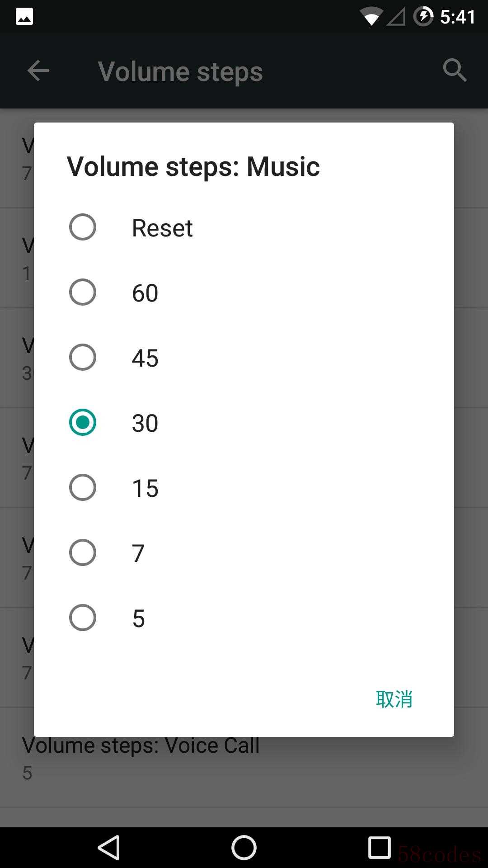The image size is (488, 868).
Task: Select the 30 steps radio button
Action: click(83, 422)
